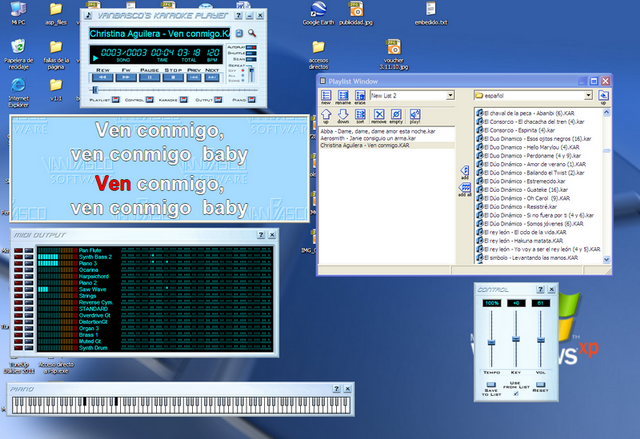Toggle the Scan switch
The width and height of the screenshot is (640, 439).
(x=251, y=59)
